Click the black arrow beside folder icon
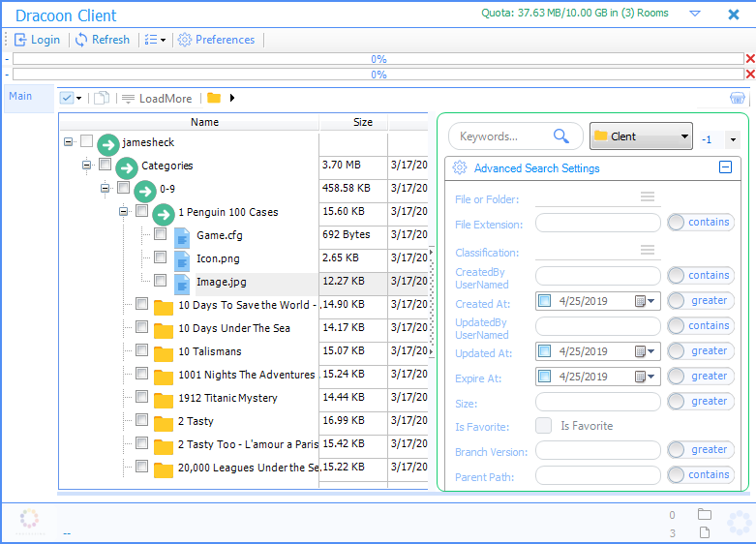This screenshot has width=756, height=544. 232,98
